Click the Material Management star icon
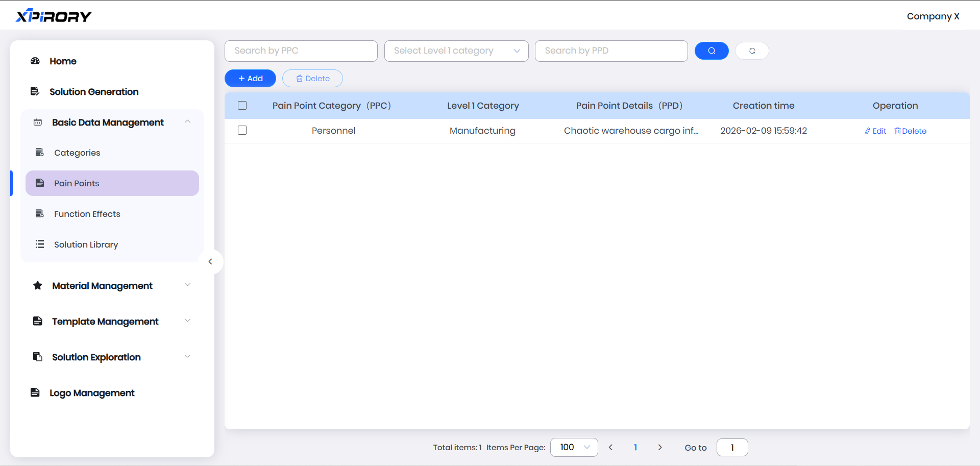Screen dimensions: 980x466 tap(38, 285)
